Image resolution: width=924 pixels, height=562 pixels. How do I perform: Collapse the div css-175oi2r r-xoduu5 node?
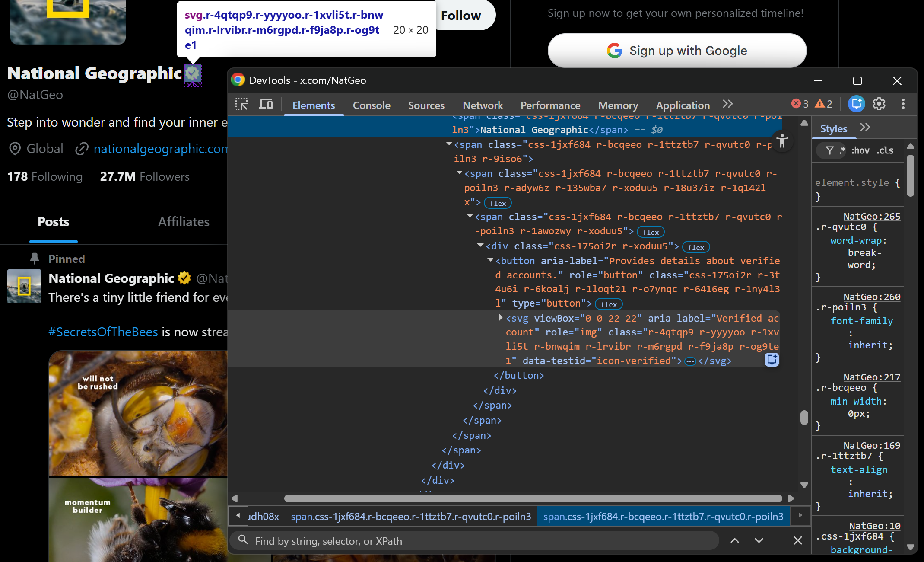tap(480, 246)
